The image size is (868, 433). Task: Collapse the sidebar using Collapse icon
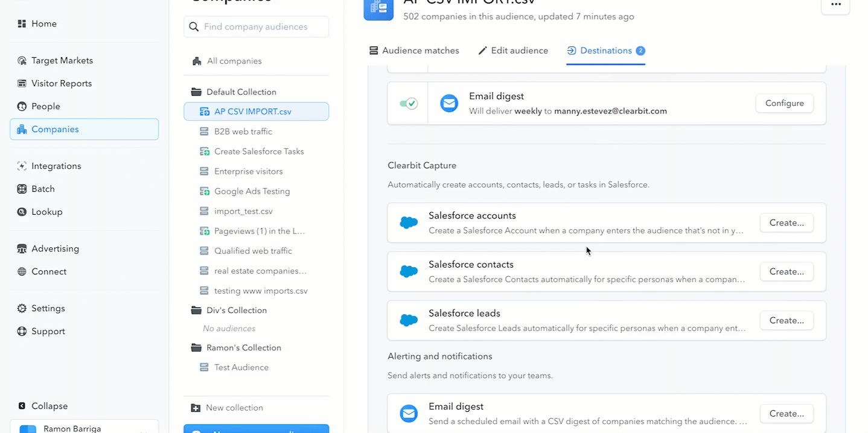[22, 406]
